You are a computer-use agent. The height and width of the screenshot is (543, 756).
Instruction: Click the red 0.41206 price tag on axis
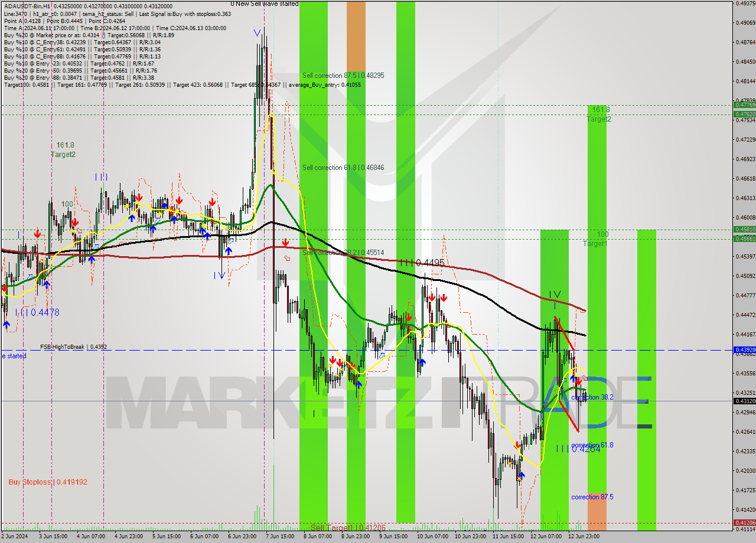pyautogui.click(x=744, y=522)
